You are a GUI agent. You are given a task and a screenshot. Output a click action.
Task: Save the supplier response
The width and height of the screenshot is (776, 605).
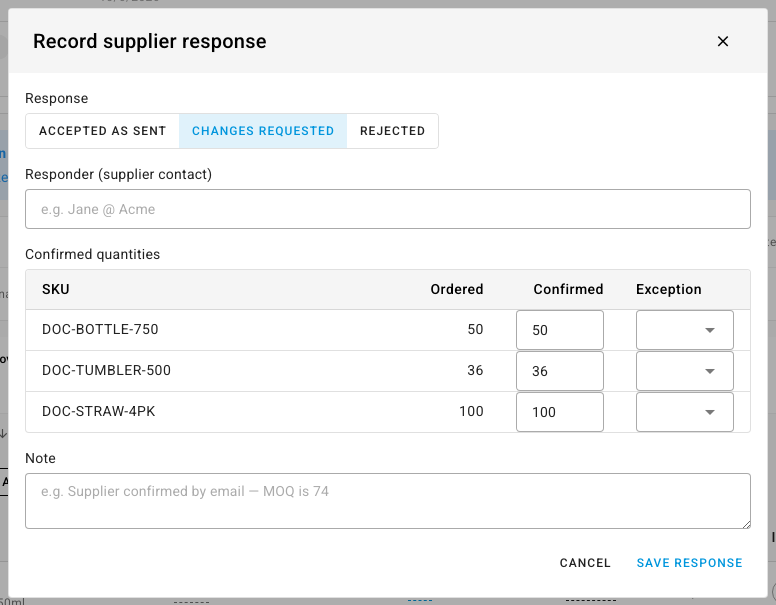point(689,563)
